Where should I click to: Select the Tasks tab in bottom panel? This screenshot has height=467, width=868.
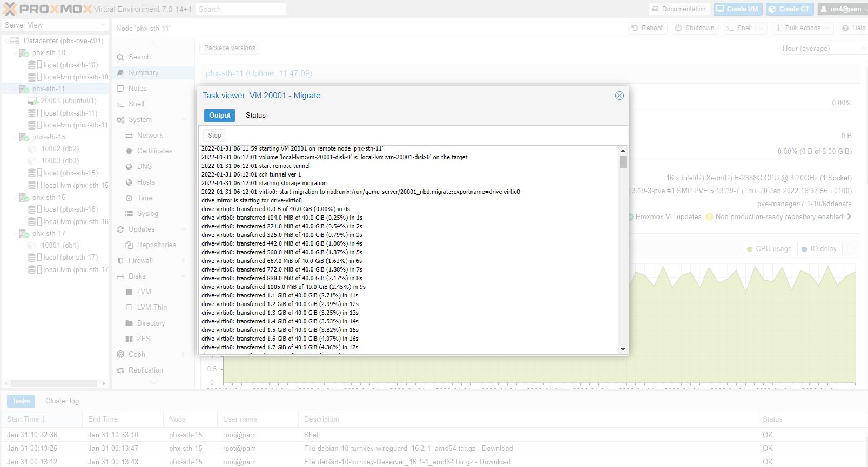coord(21,401)
